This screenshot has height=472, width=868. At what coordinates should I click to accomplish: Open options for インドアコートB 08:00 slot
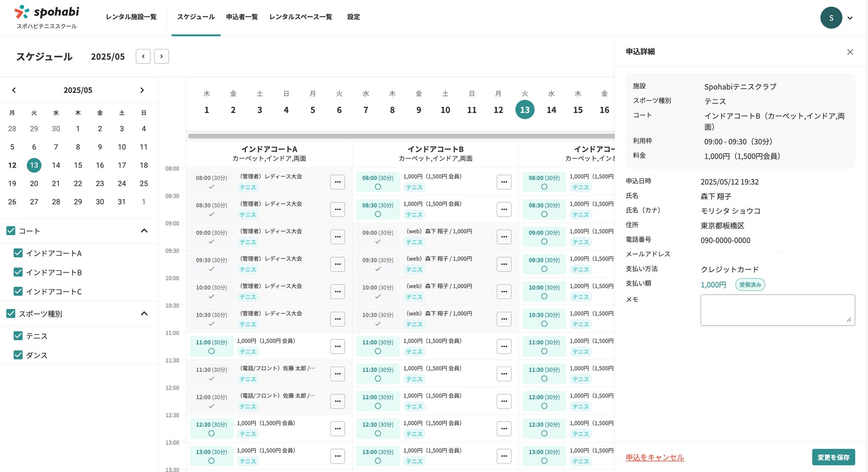504,182
